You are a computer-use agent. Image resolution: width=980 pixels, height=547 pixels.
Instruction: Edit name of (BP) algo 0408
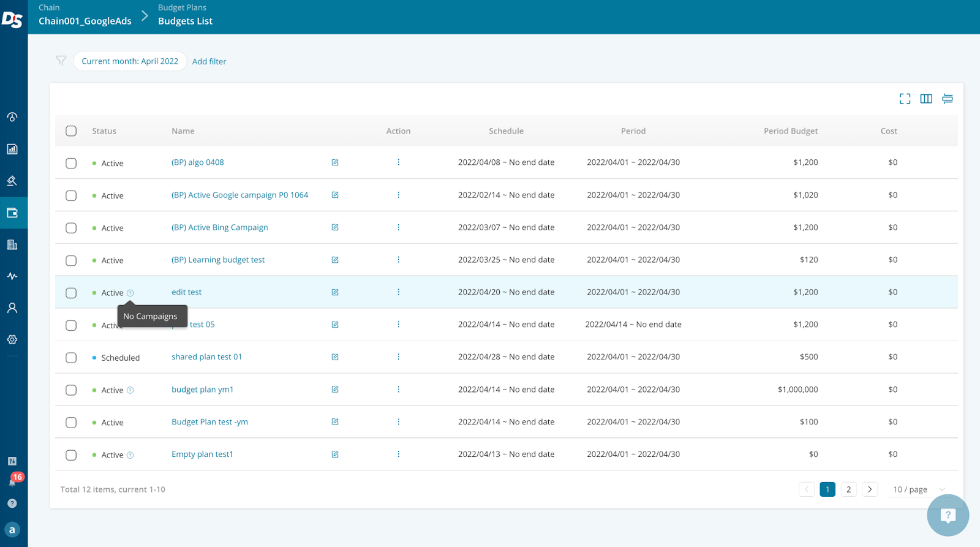pos(335,162)
